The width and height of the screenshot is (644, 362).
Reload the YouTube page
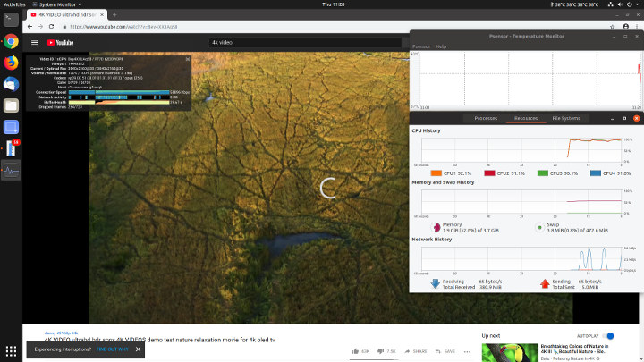coord(51,26)
